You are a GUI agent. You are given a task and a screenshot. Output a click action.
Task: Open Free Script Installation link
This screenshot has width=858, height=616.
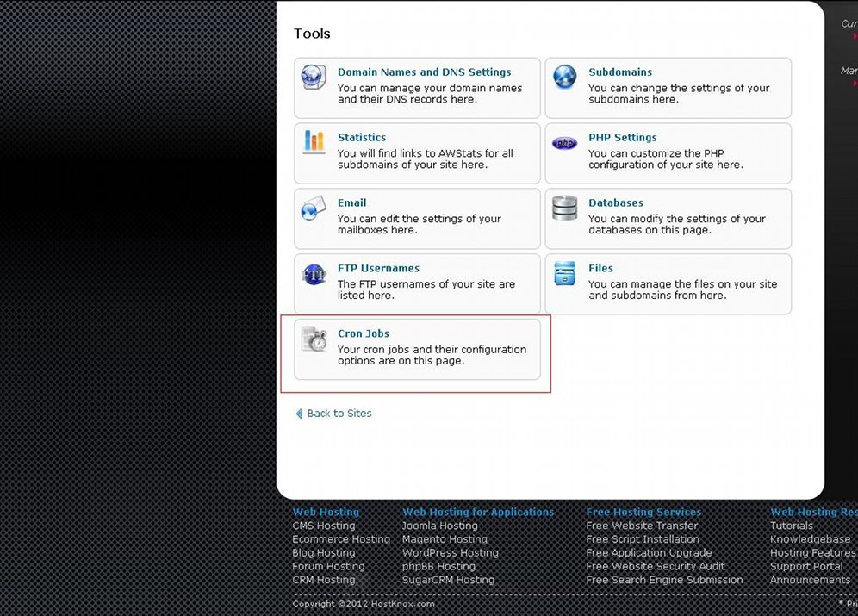point(643,539)
